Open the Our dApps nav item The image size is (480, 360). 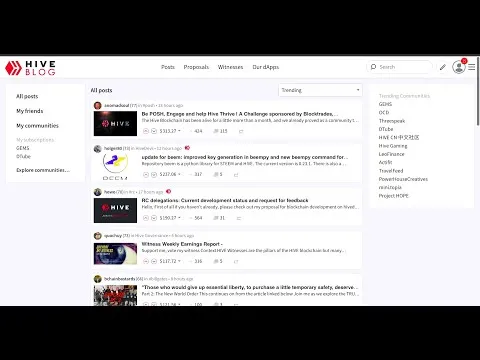point(266,67)
